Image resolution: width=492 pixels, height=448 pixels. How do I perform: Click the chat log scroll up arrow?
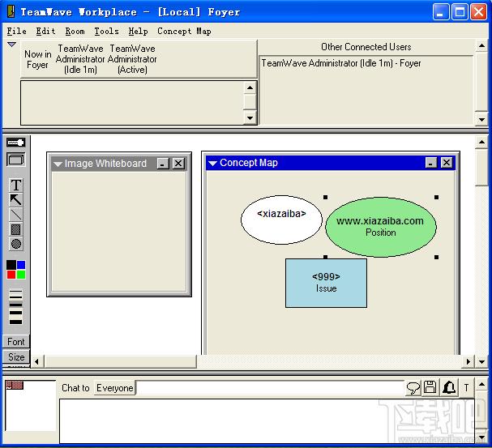(x=481, y=384)
